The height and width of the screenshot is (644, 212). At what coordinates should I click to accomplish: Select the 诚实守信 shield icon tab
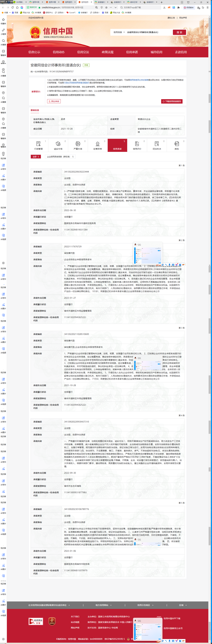[58, 145]
